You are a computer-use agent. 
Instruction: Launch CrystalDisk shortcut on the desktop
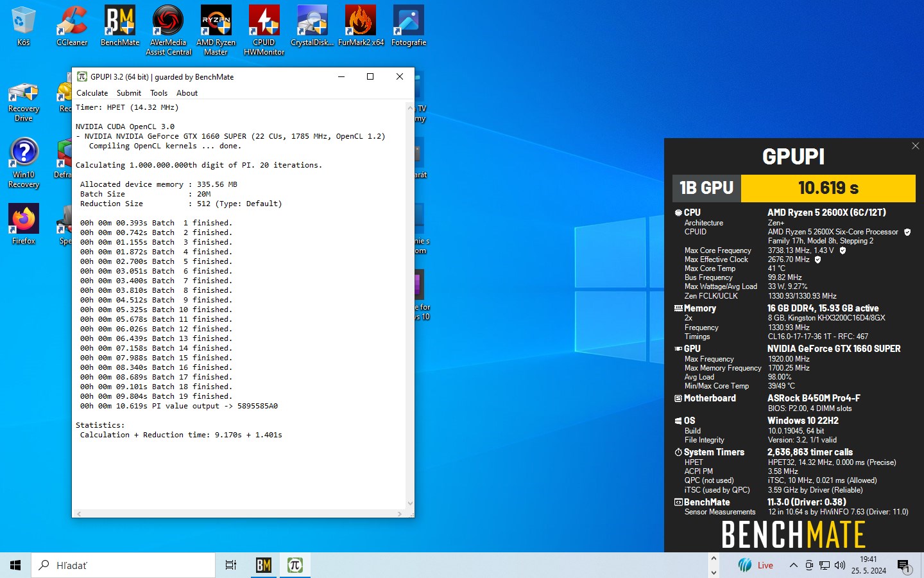[312, 26]
